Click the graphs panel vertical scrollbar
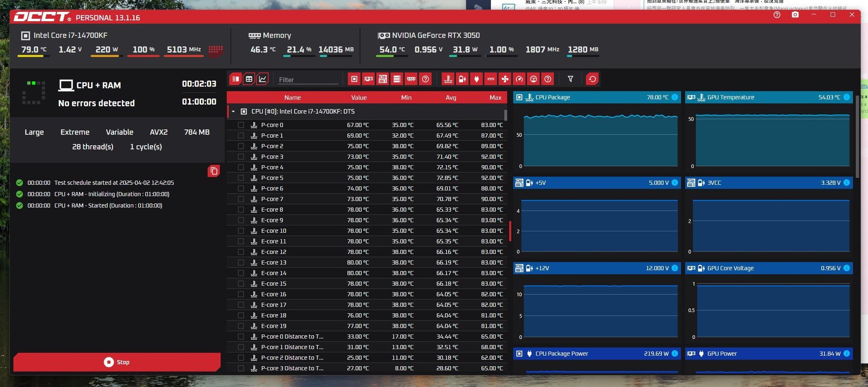Viewport: 868px width, 387px height. click(x=857, y=136)
